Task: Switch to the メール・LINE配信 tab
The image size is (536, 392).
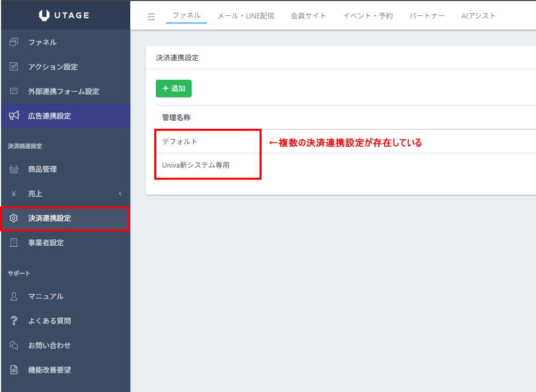Action: (x=245, y=16)
